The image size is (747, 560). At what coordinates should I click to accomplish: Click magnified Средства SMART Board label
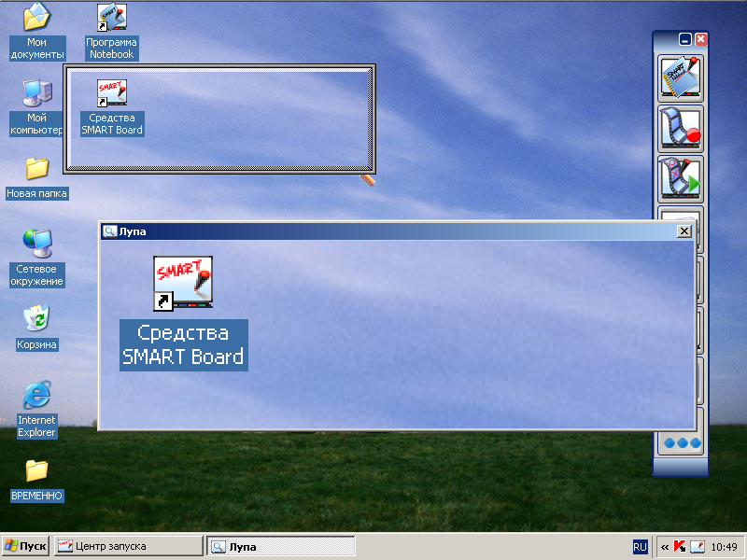tap(183, 344)
